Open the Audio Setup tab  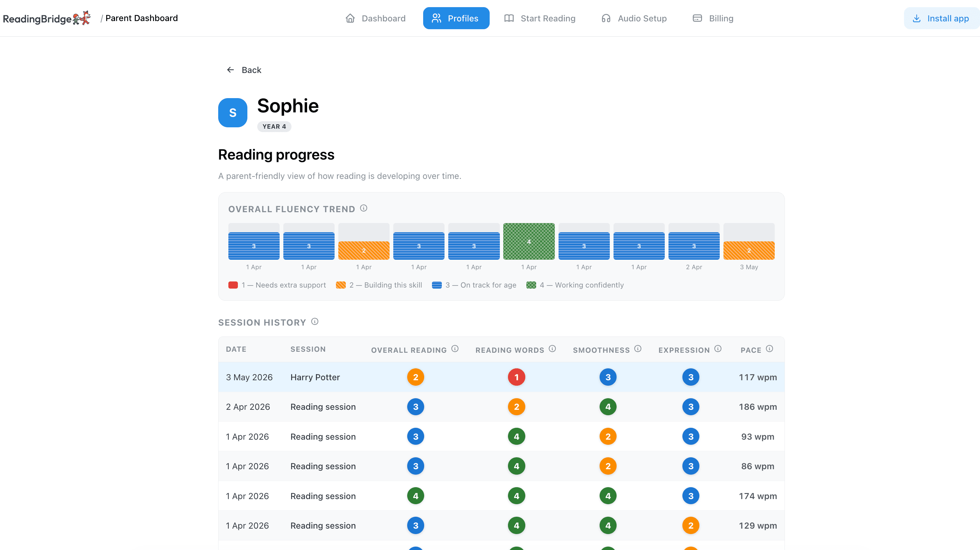634,18
